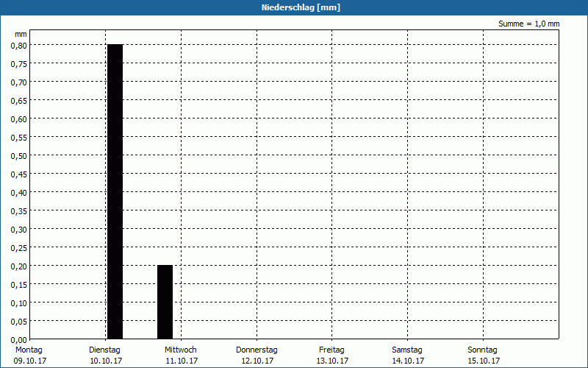Click the mm unit label

pos(21,34)
